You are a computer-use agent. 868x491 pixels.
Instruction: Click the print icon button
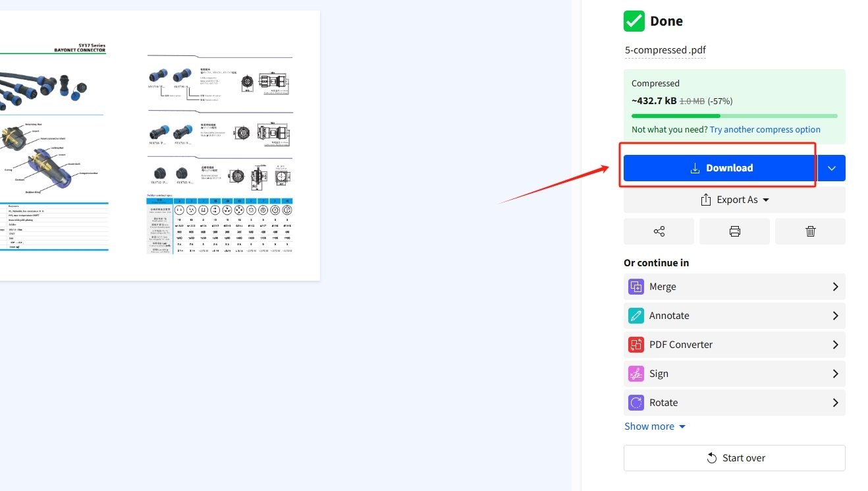pyautogui.click(x=734, y=231)
